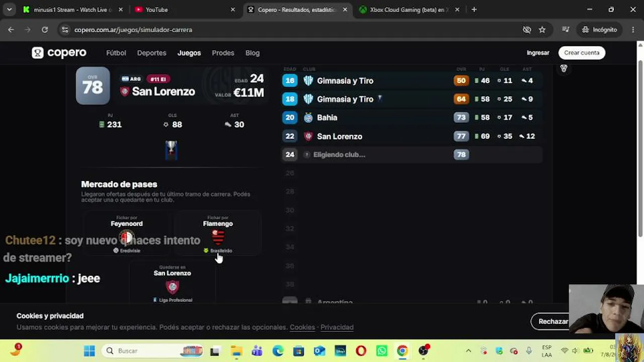The width and height of the screenshot is (644, 362).
Task: Click the Mercado de pases heading
Action: (119, 184)
